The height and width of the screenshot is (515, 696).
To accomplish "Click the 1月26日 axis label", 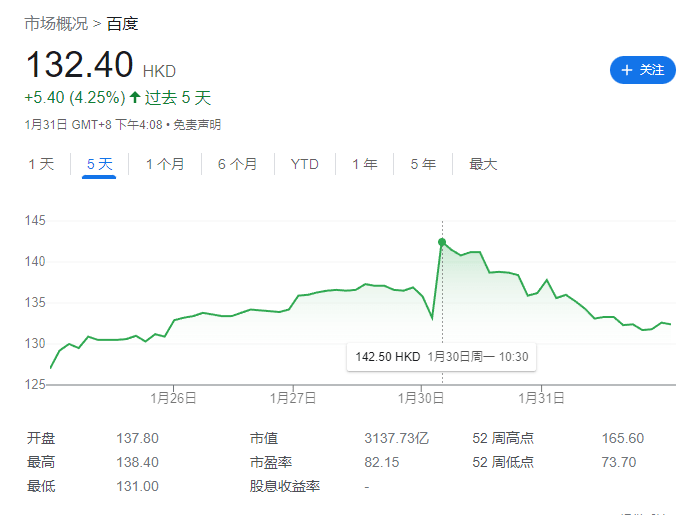I will pyautogui.click(x=173, y=398).
